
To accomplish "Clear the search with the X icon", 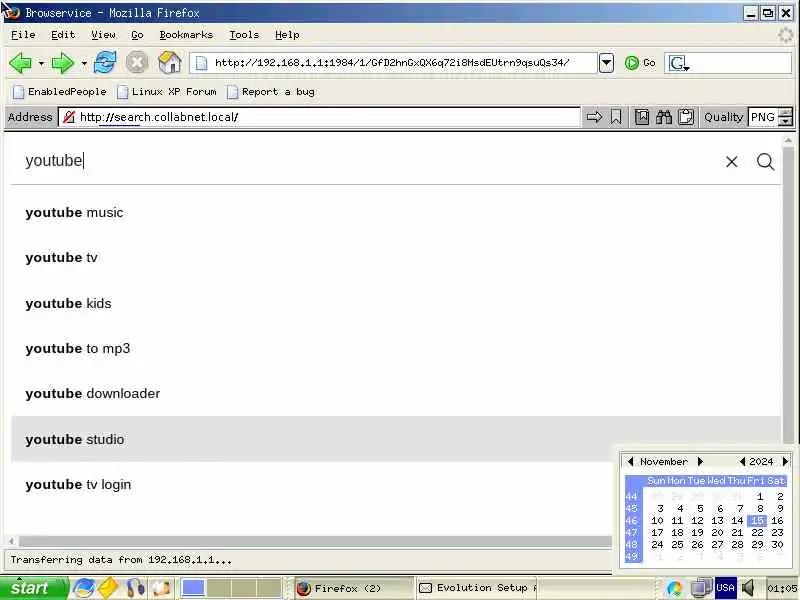I will coord(732,162).
